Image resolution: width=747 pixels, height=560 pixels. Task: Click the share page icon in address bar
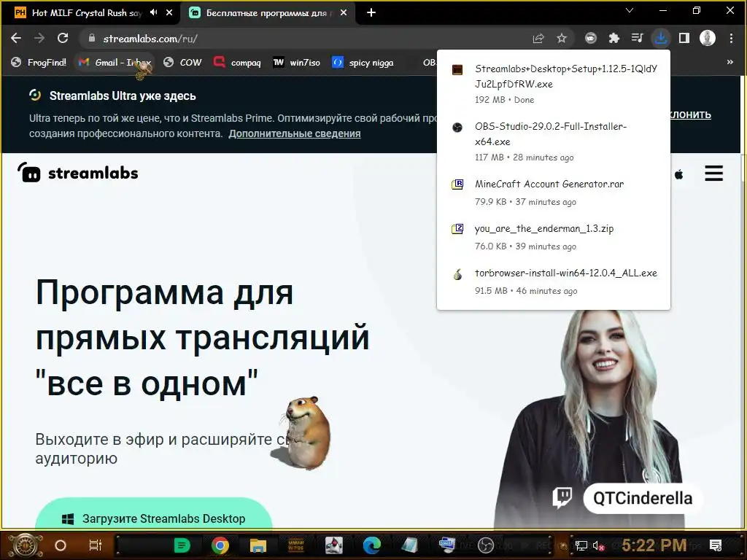click(538, 38)
